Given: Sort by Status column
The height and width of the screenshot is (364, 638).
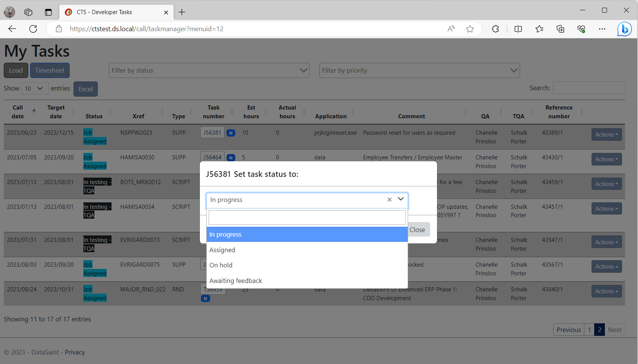Looking at the screenshot, I should click(x=110, y=112).
